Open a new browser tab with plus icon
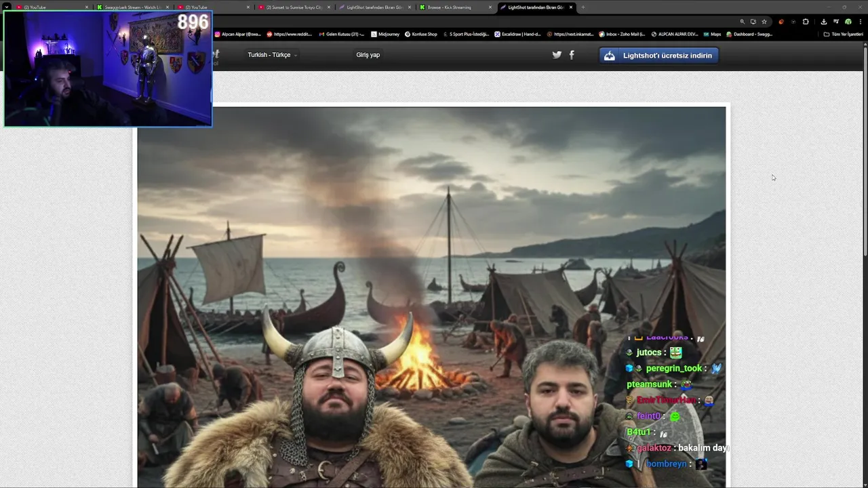This screenshot has width=868, height=488. [x=583, y=7]
